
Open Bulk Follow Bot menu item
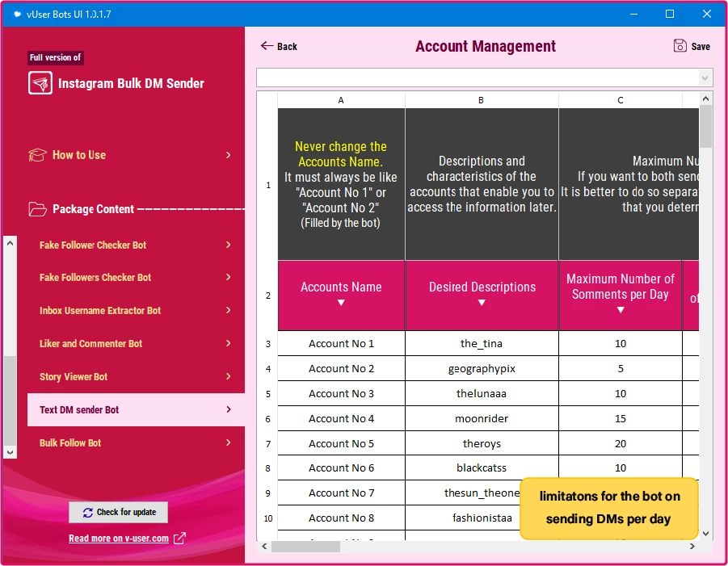[136, 443]
